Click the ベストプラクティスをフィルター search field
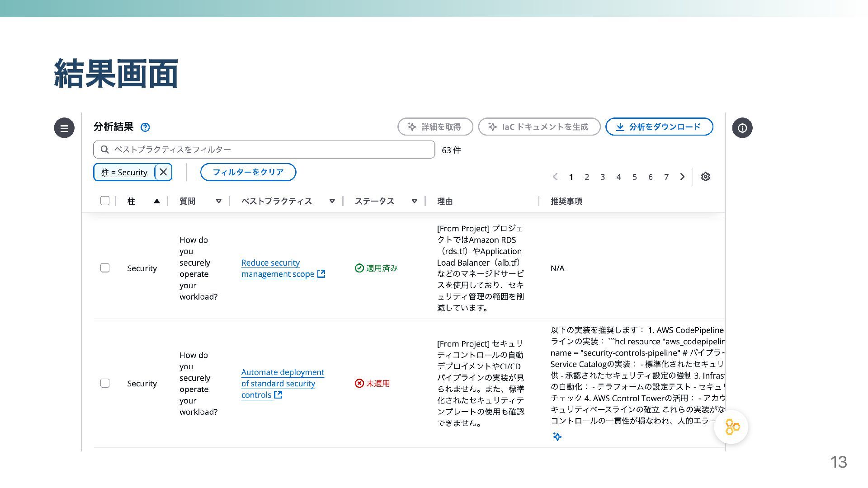 coord(264,150)
